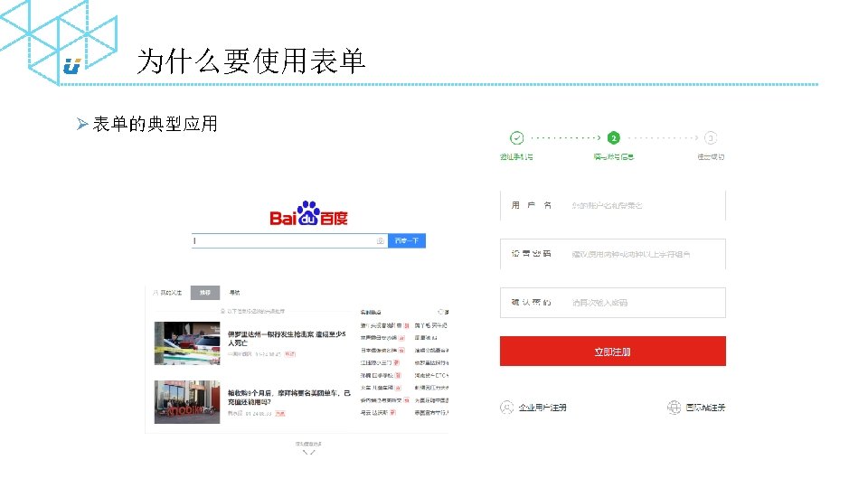Click the slide title 为什么要使用表单

coord(250,61)
